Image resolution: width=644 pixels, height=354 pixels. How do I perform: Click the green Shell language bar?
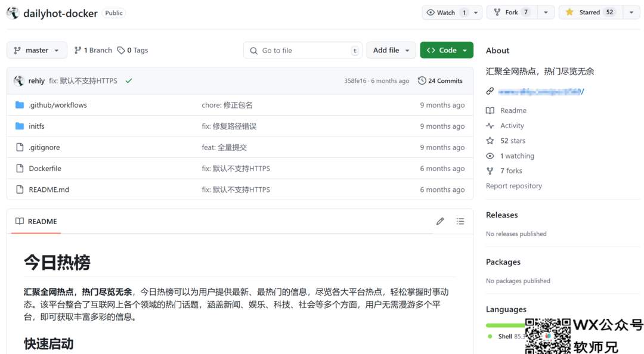[x=505, y=325]
